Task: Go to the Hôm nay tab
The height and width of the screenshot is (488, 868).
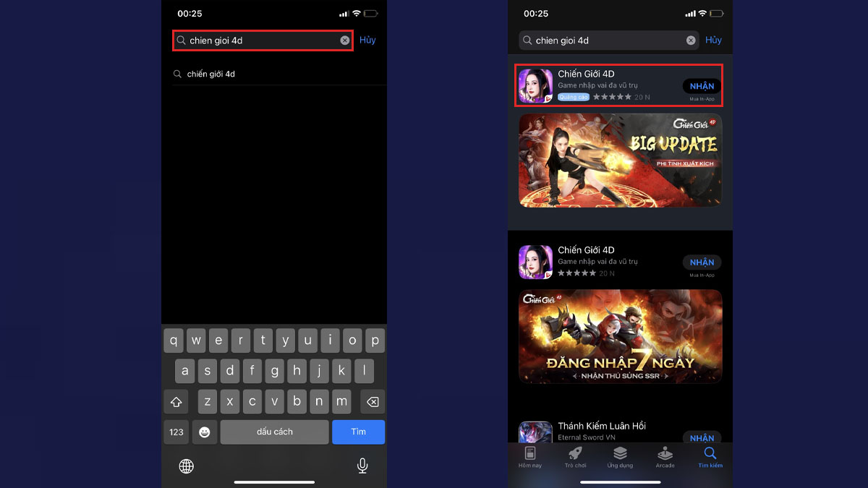Action: tap(530, 457)
